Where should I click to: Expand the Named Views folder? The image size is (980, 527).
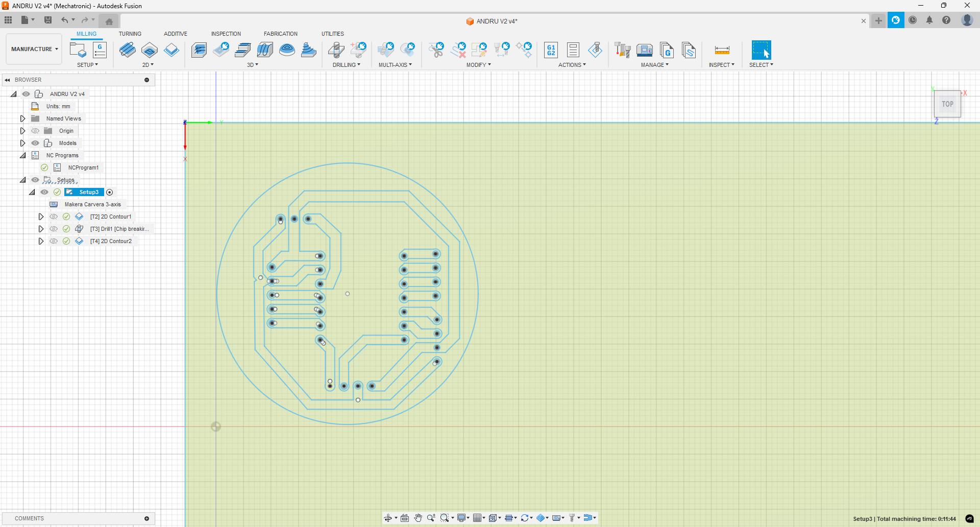pyautogui.click(x=22, y=118)
